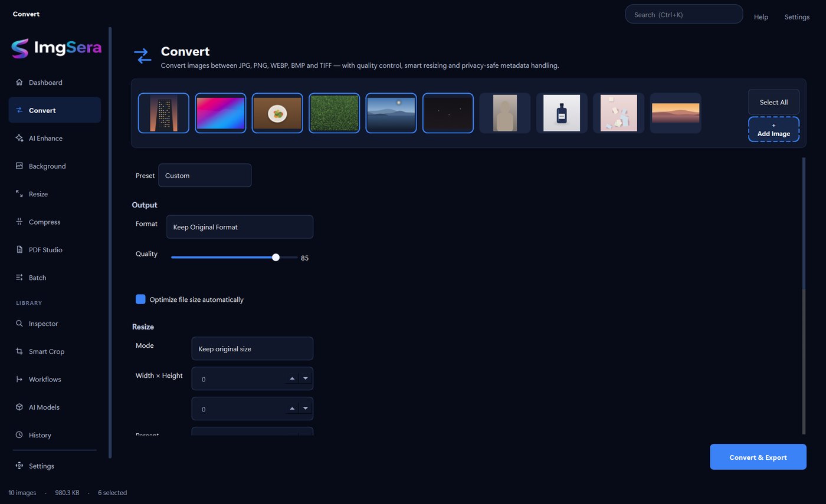Open Help in the top bar
The image size is (826, 504).
point(761,17)
